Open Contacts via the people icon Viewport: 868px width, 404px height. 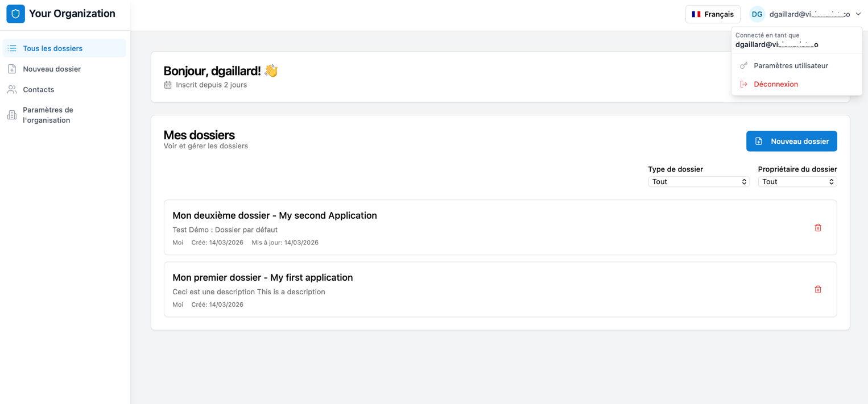[11, 89]
